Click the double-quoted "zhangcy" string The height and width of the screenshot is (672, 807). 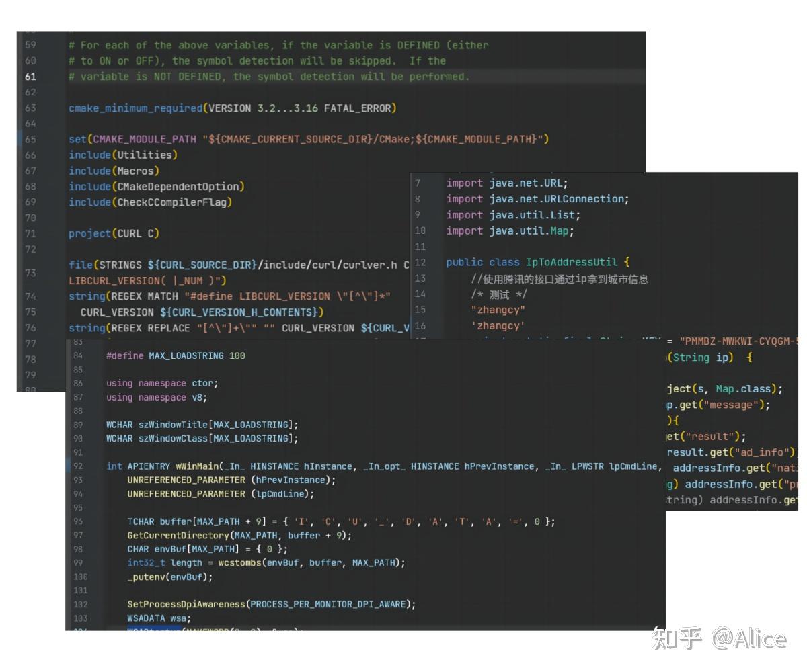pyautogui.click(x=498, y=310)
